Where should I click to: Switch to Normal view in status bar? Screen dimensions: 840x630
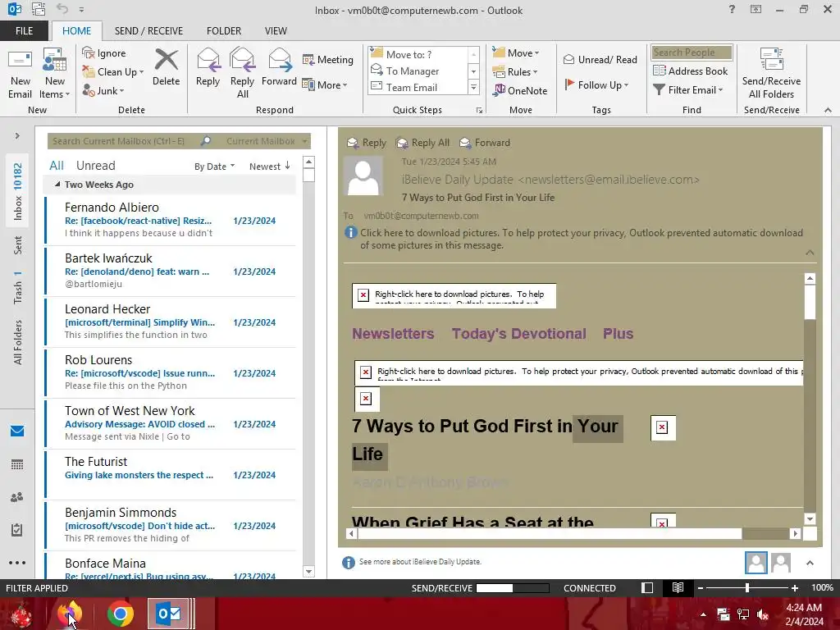tap(647, 587)
